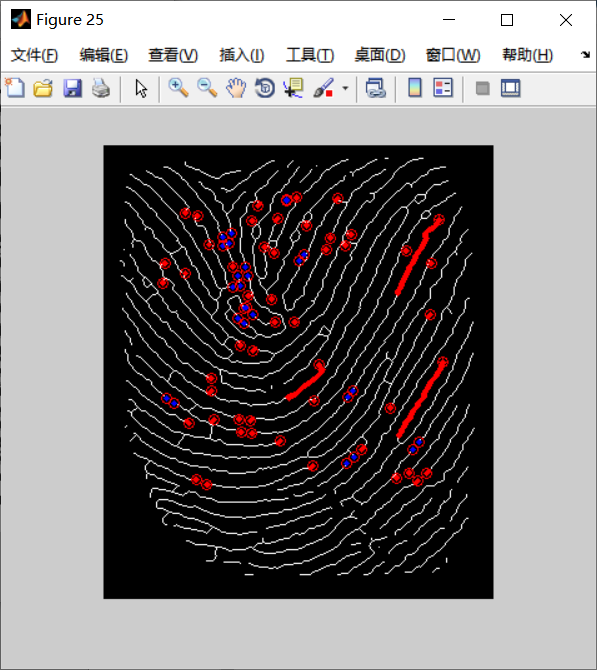The height and width of the screenshot is (670, 597).
Task: Open the 文件(F) menu
Action: click(x=34, y=55)
